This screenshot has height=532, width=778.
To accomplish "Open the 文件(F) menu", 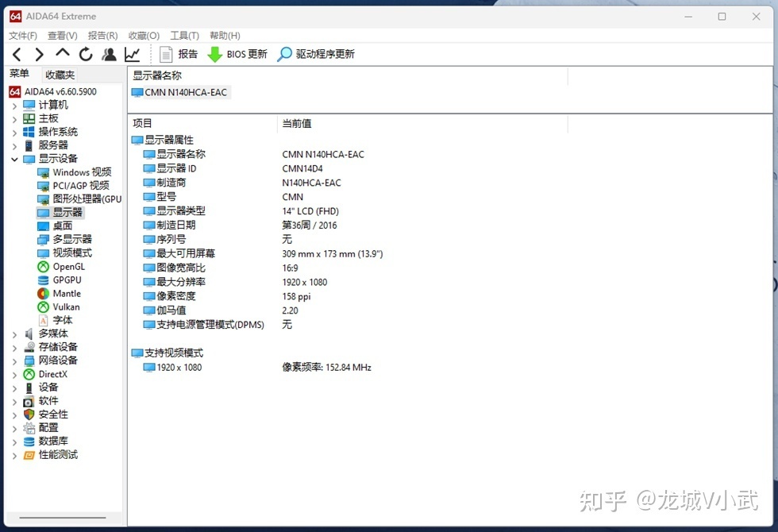I will click(23, 35).
